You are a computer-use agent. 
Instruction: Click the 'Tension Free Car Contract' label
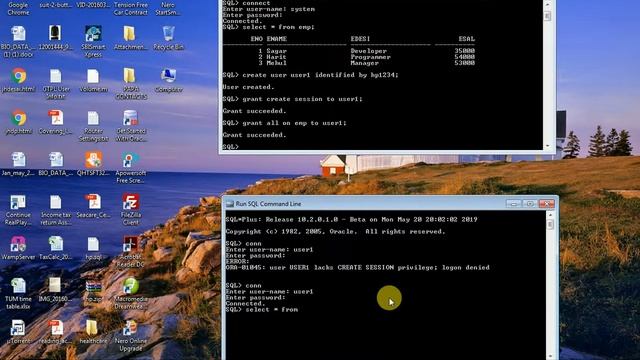(x=131, y=9)
